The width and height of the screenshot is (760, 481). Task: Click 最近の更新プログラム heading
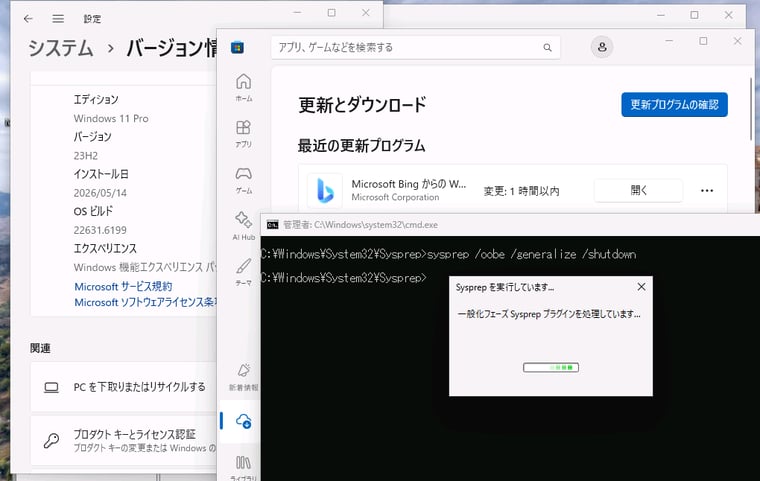[362, 145]
